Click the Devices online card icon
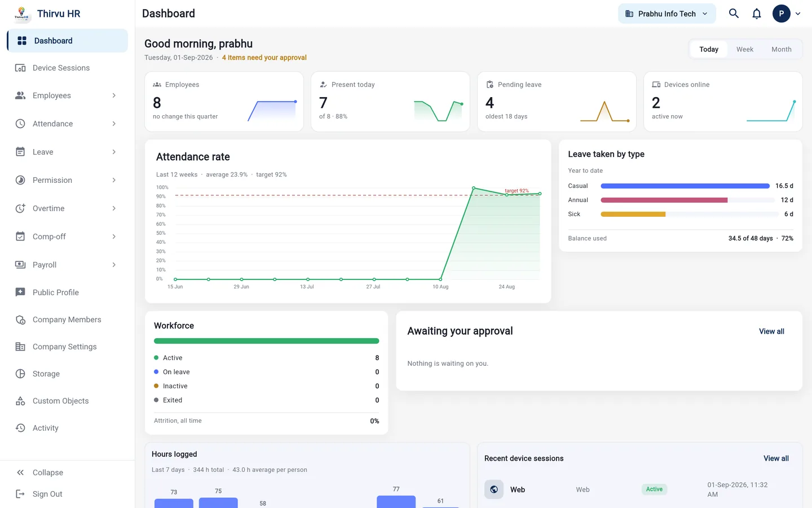Viewport: 812px width, 508px height. click(x=656, y=85)
